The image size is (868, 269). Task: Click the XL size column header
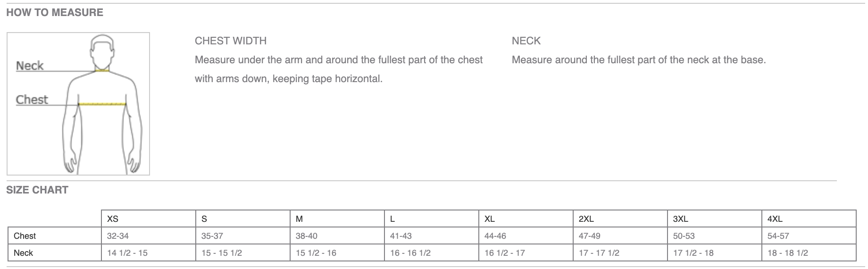489,219
